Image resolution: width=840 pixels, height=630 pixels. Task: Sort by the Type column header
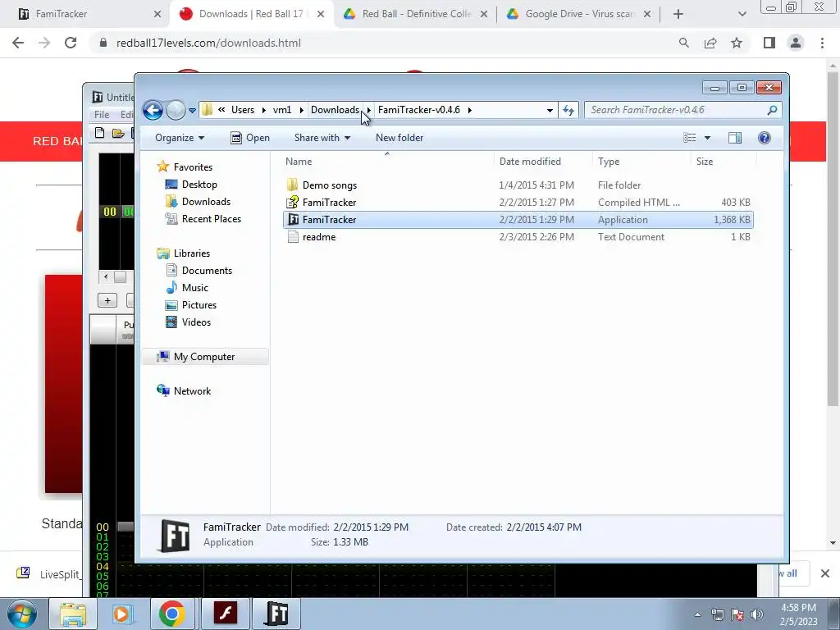[x=641, y=162]
